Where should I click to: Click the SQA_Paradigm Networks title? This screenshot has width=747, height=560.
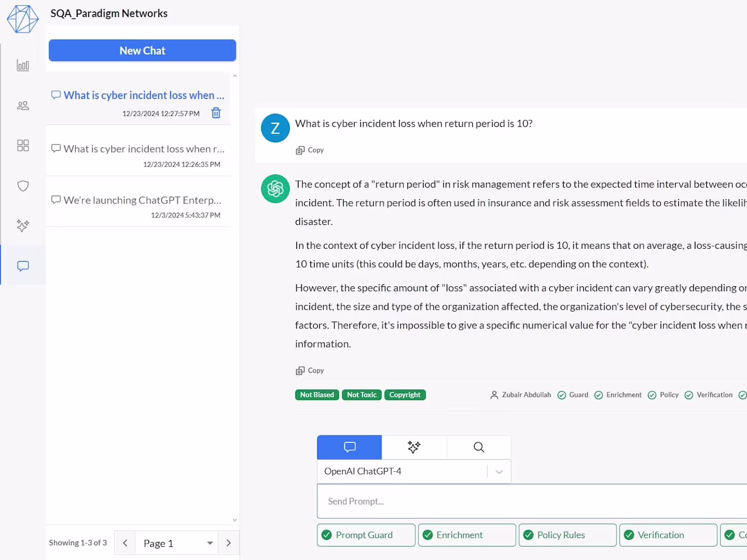[x=109, y=13]
